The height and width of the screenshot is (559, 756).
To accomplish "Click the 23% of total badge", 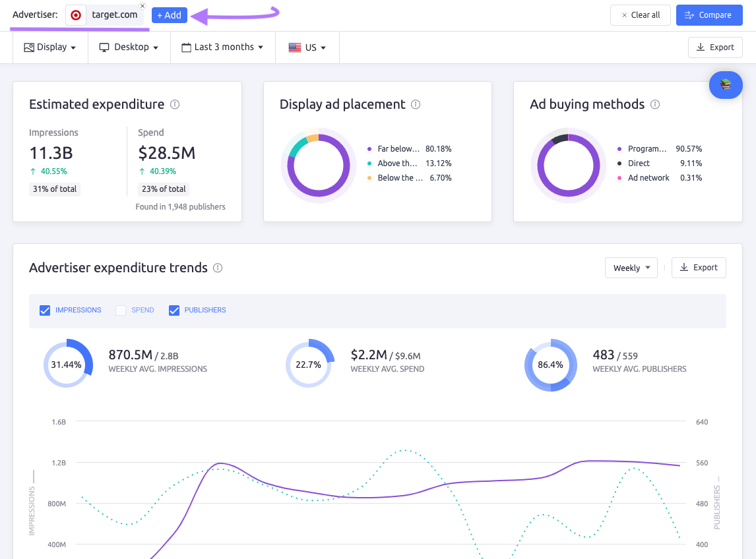I will pyautogui.click(x=164, y=189).
